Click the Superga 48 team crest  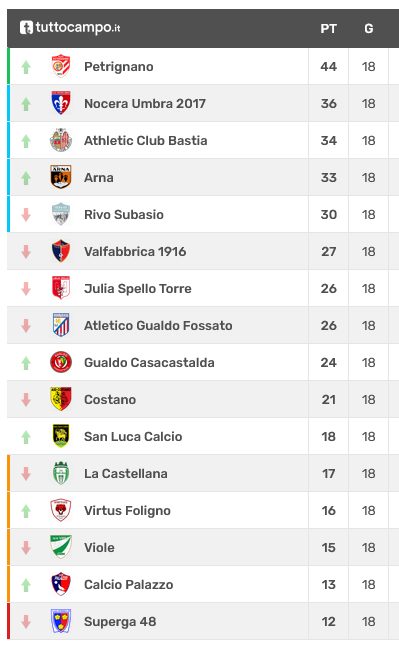point(61,621)
